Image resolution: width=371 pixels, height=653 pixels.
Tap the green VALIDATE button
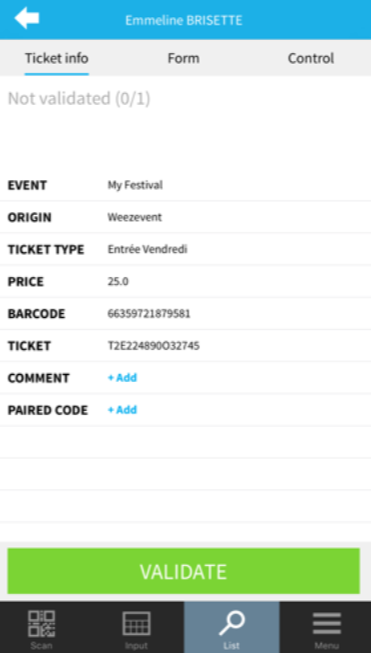[184, 571]
